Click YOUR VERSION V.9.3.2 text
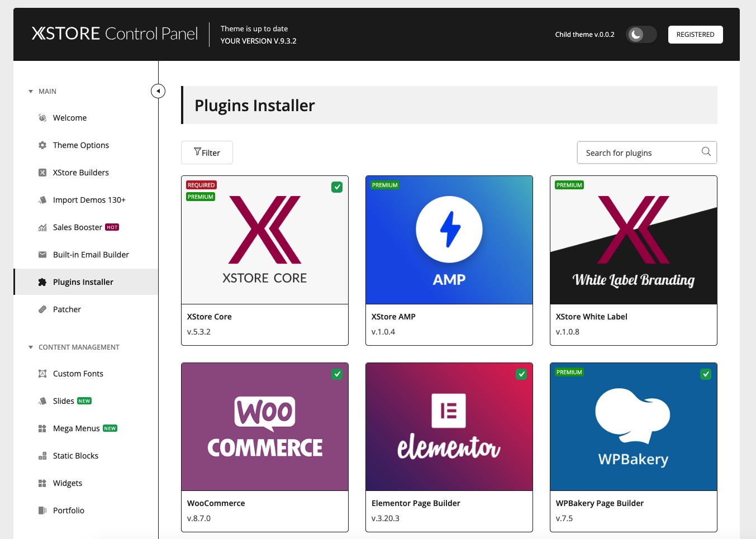 click(258, 41)
